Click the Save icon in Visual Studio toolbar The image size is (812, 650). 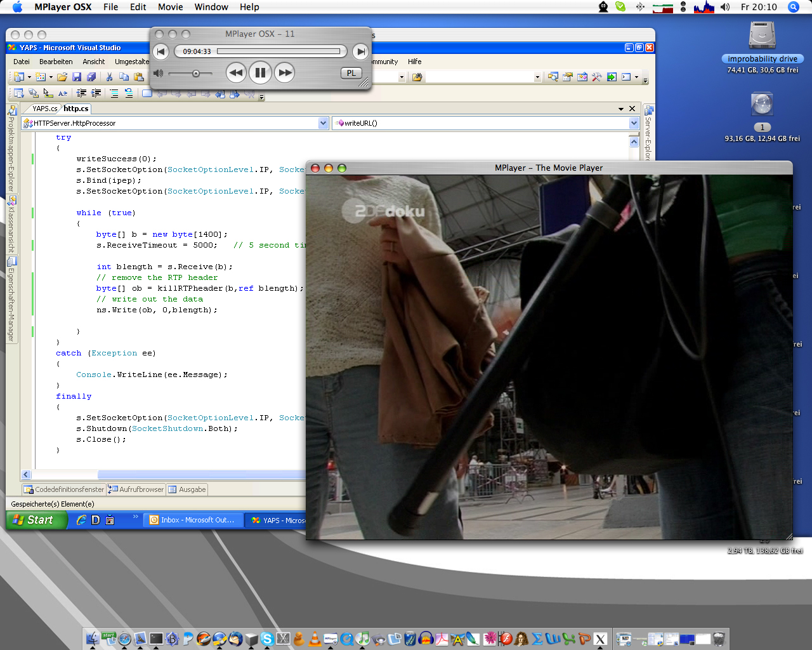[77, 77]
